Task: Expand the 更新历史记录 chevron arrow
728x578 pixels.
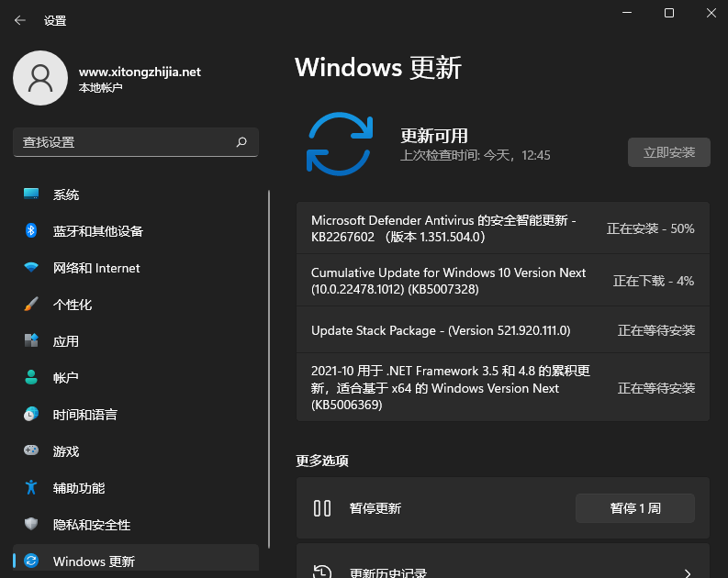Action: click(x=688, y=573)
